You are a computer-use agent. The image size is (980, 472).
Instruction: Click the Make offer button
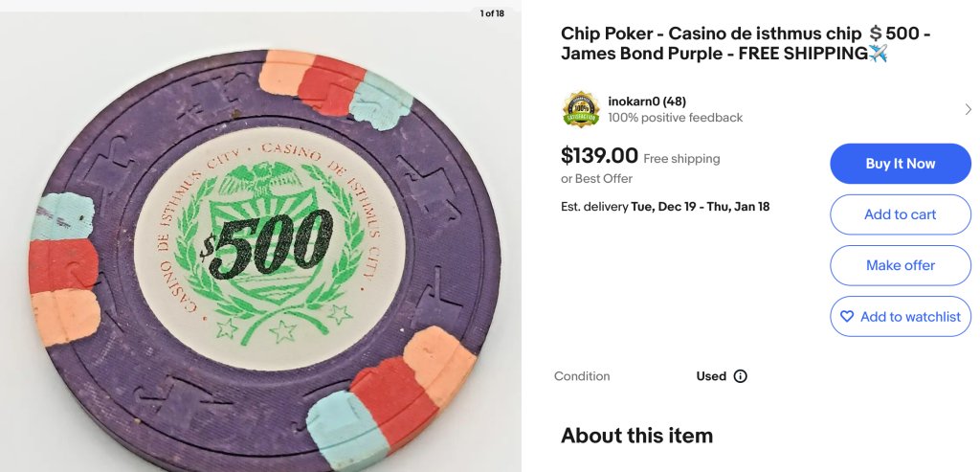point(900,265)
